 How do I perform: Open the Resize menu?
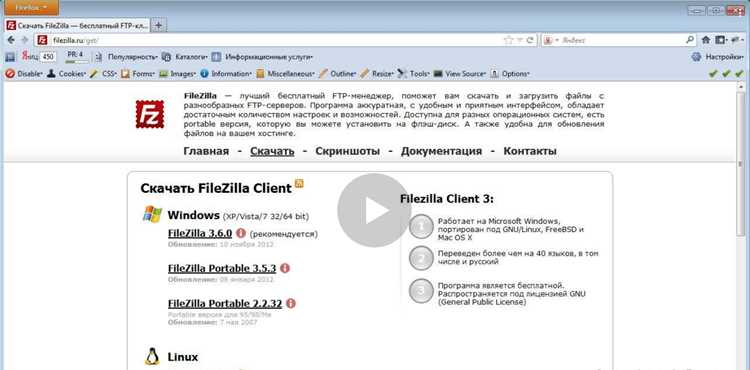pyautogui.click(x=383, y=74)
